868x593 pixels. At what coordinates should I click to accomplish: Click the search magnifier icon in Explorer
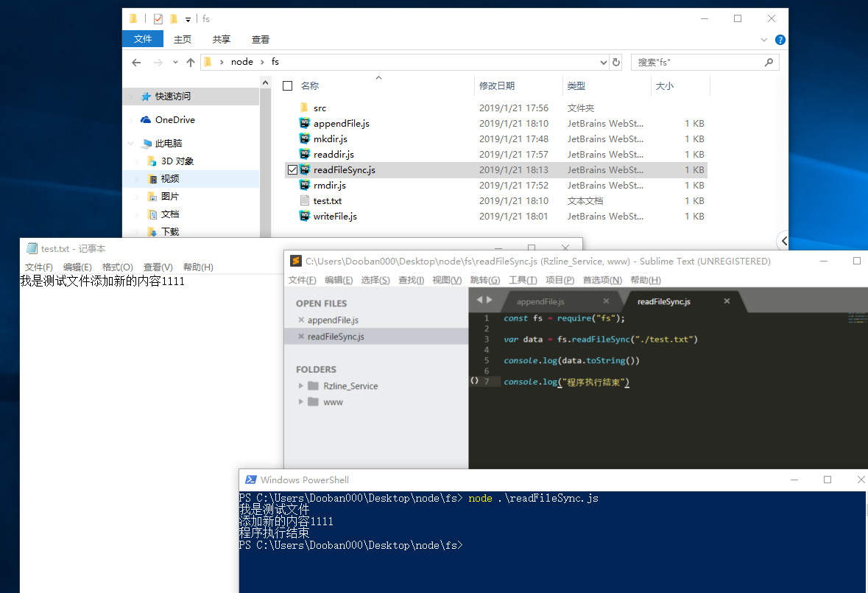(x=769, y=62)
